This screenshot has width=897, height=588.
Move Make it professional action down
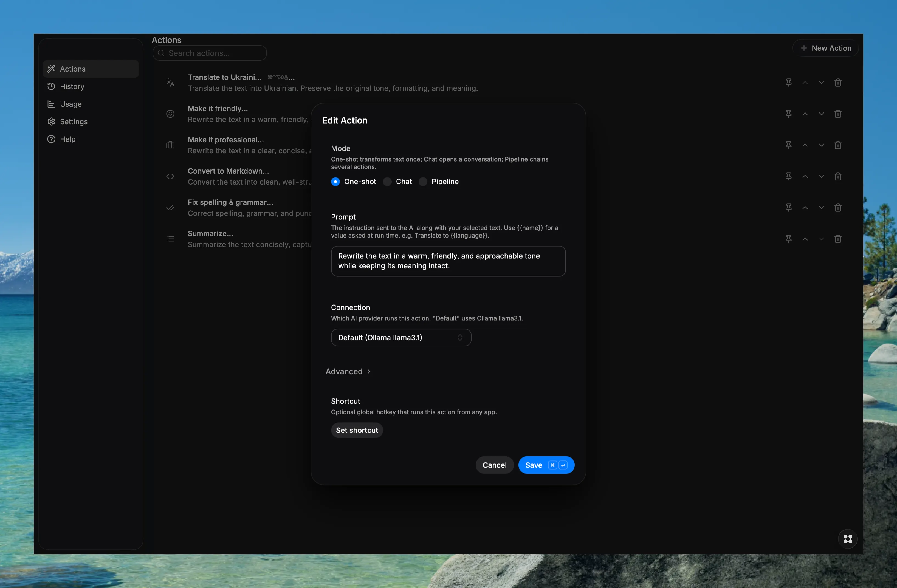click(x=821, y=145)
